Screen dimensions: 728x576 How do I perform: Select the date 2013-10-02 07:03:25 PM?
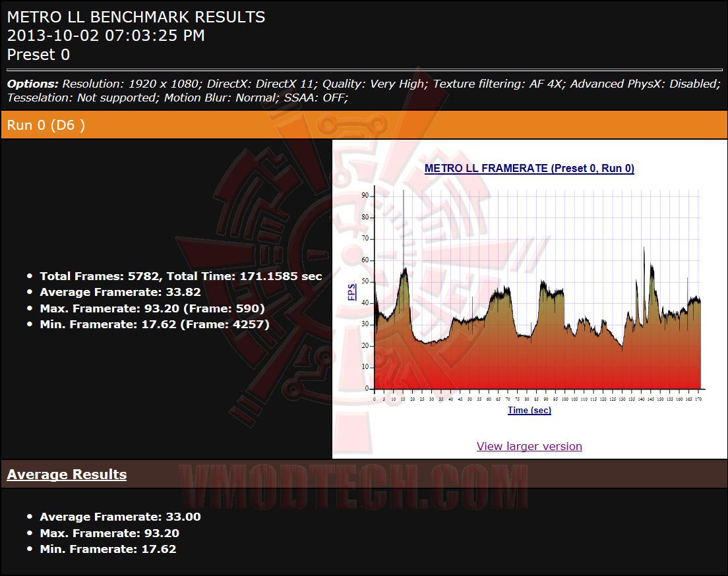(x=106, y=36)
